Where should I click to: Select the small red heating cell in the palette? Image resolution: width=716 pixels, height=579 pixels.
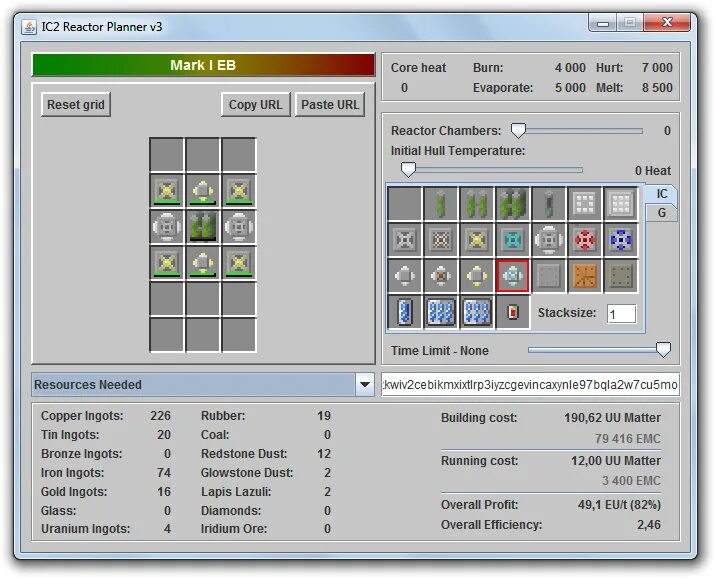click(x=513, y=312)
